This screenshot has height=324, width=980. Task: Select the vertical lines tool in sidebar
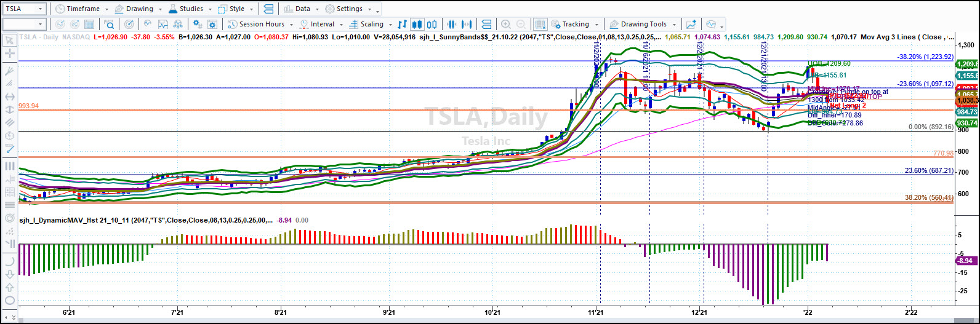click(x=10, y=165)
